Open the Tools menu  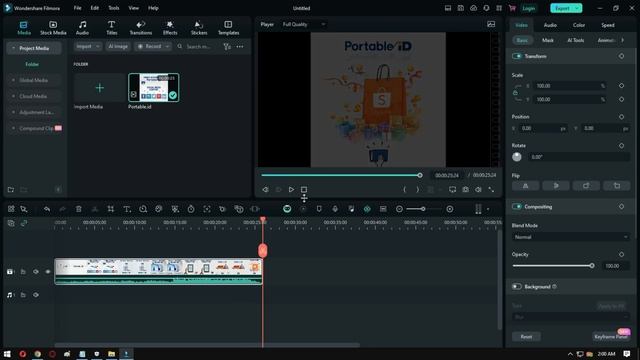(113, 8)
